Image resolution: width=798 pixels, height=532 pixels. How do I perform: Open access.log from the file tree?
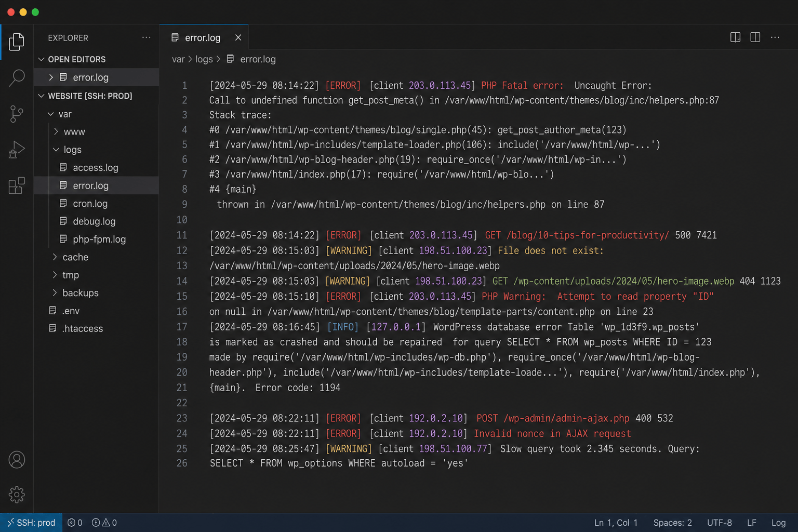click(96, 167)
